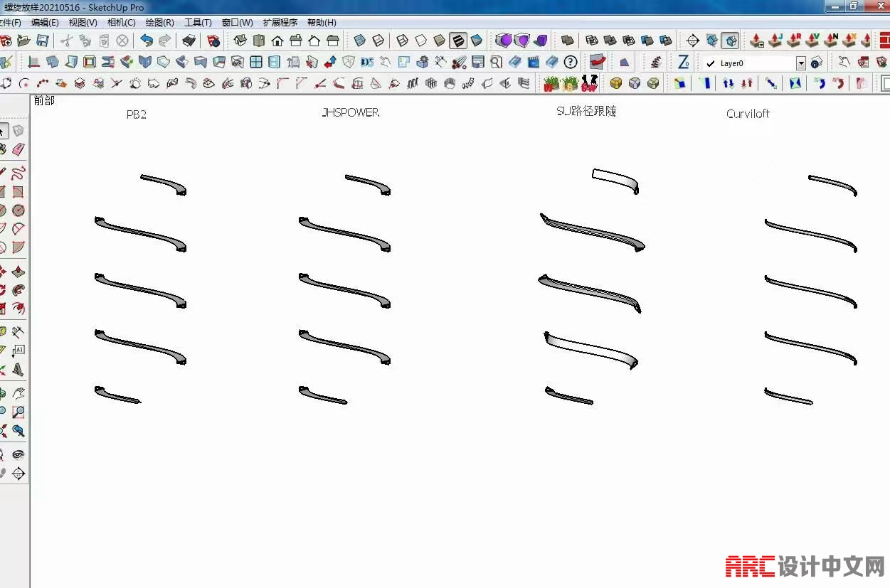Image resolution: width=890 pixels, height=588 pixels.
Task: Select the Freehand drawing tool
Action: coord(18,171)
